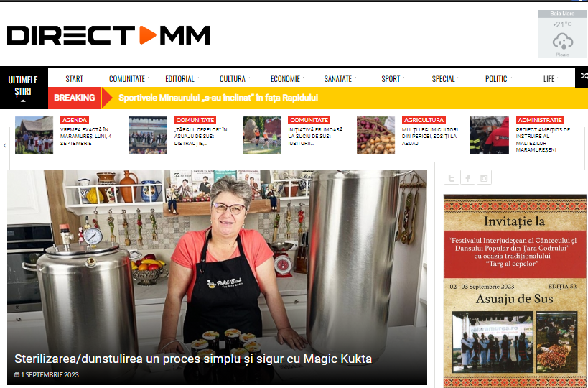Toggle the Ultimele Știri panel
588x388 pixels.
click(x=23, y=88)
